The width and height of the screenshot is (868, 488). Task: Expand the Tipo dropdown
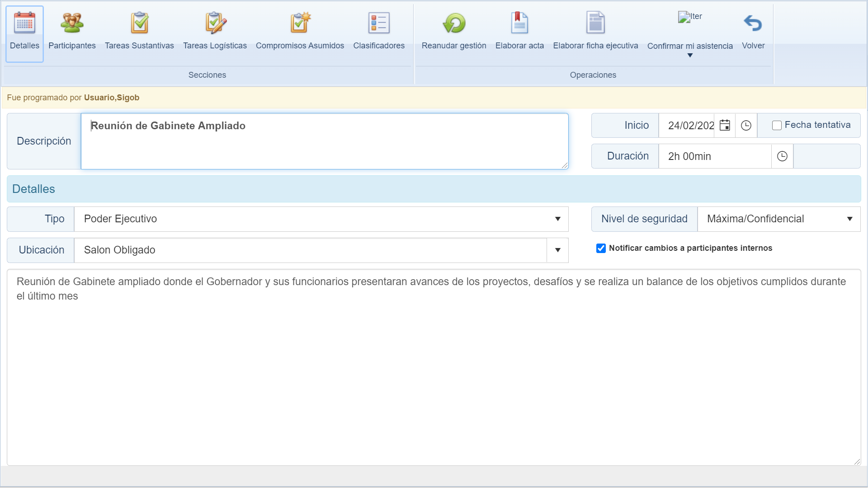tap(557, 219)
